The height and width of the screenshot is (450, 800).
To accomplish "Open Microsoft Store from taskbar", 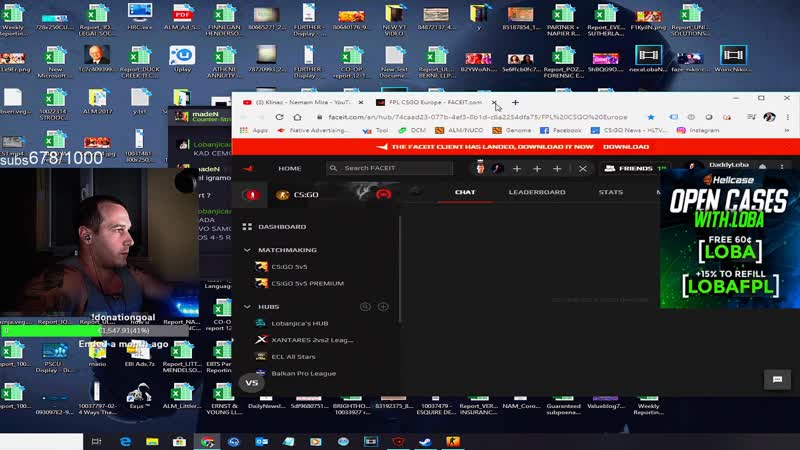I will (179, 442).
